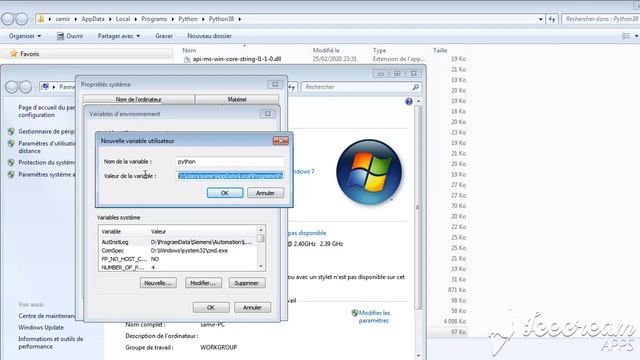
Task: Click the Control Panel forward button
Action: click(x=25, y=87)
